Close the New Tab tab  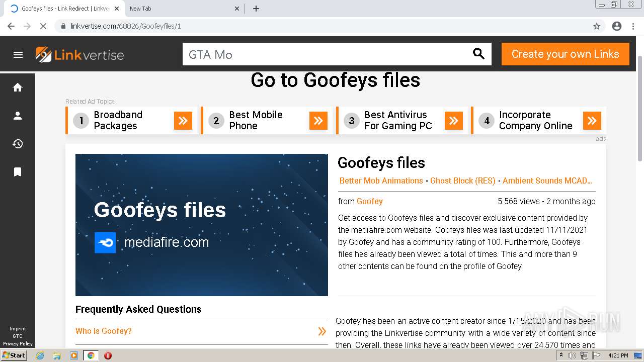pos(237,9)
